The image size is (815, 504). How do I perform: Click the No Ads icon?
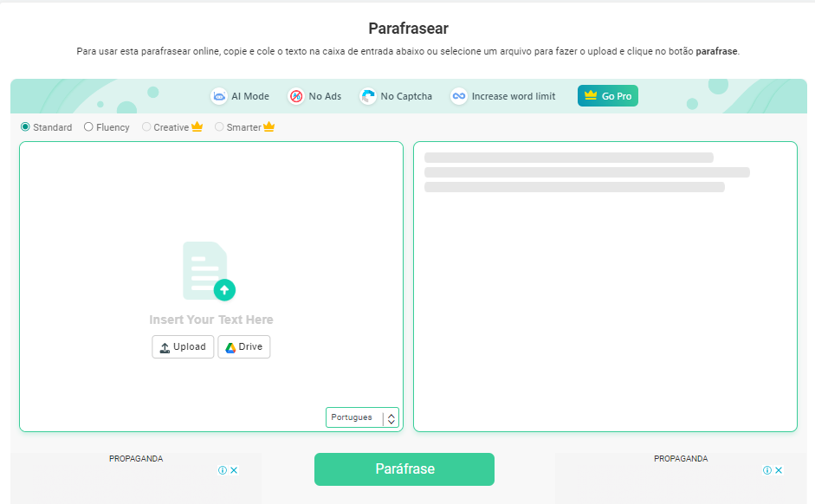(296, 96)
